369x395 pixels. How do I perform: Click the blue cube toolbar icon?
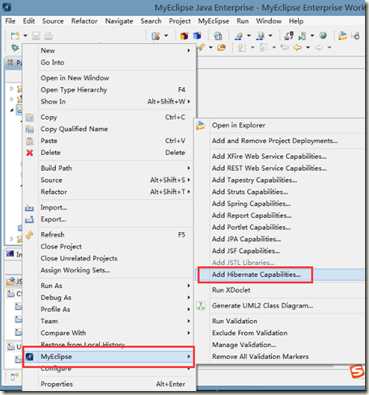197,36
